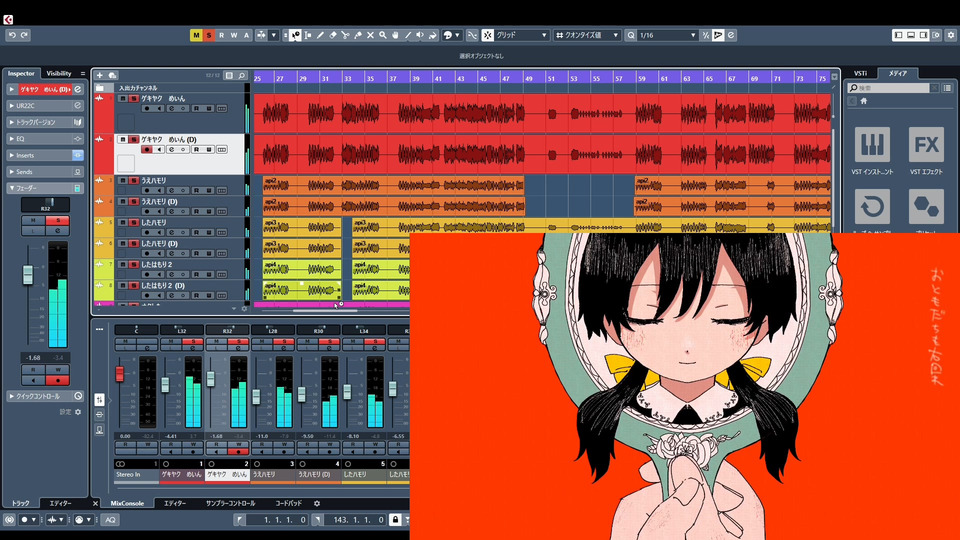This screenshot has height=540, width=960.
Task: Click Write automation W in Inspector fader
Action: (58, 370)
